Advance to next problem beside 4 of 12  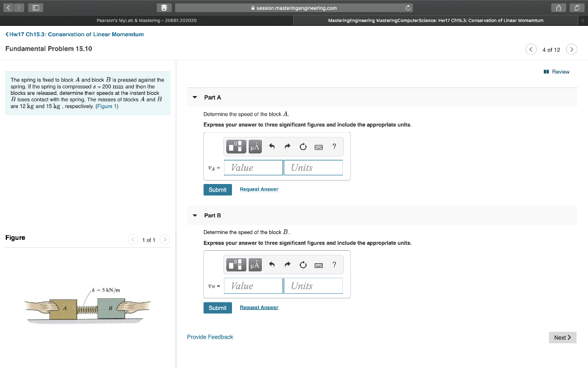[x=571, y=49]
